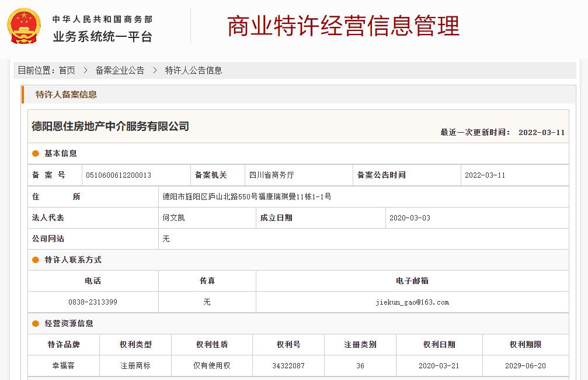Click the 特许人备案信息 section tab

coord(66,95)
